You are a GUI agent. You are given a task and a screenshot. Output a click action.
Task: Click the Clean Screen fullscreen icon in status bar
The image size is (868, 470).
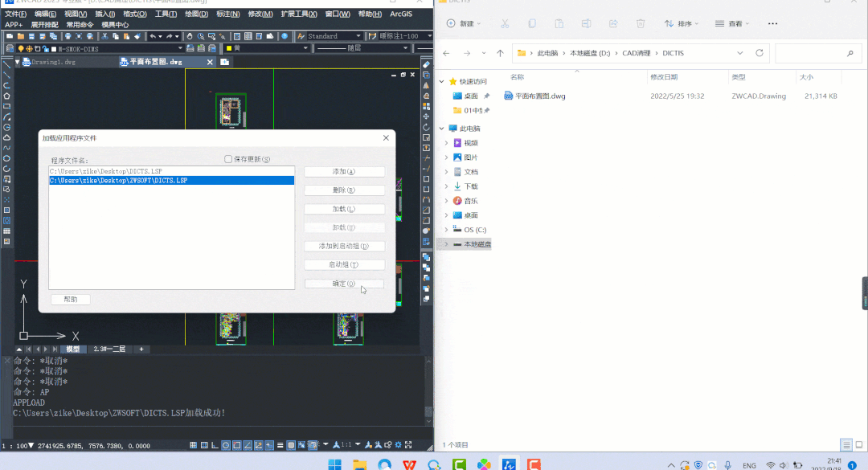tap(408, 444)
